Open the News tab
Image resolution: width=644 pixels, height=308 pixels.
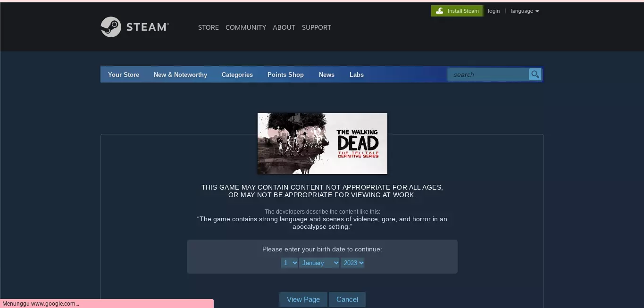[326, 75]
